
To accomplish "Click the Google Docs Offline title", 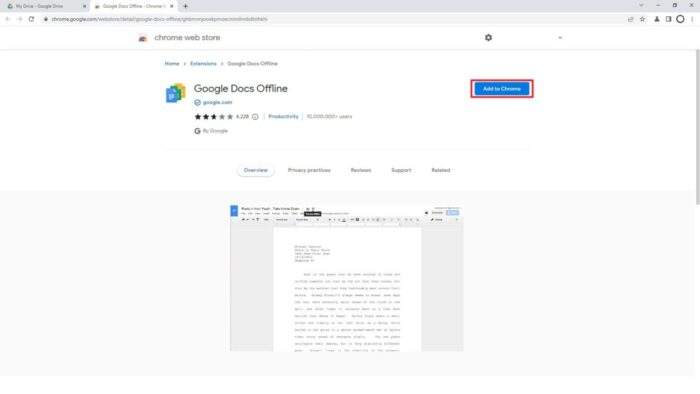I will point(241,89).
